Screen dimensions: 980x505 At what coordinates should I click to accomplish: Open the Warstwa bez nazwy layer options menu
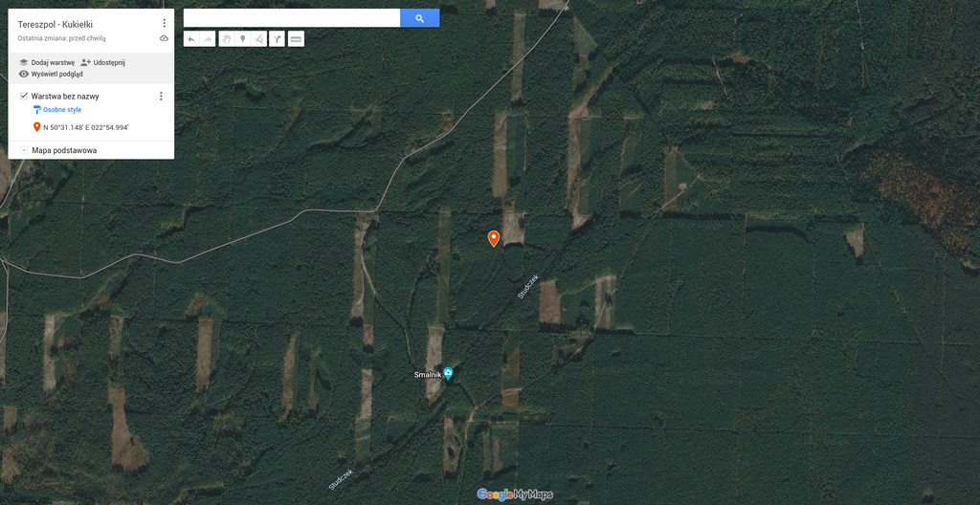pyautogui.click(x=161, y=97)
